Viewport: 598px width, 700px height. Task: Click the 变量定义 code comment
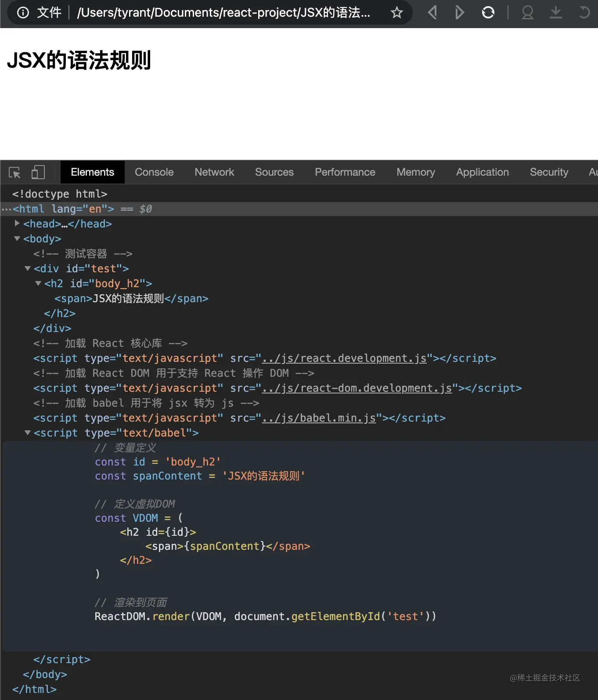(x=126, y=448)
